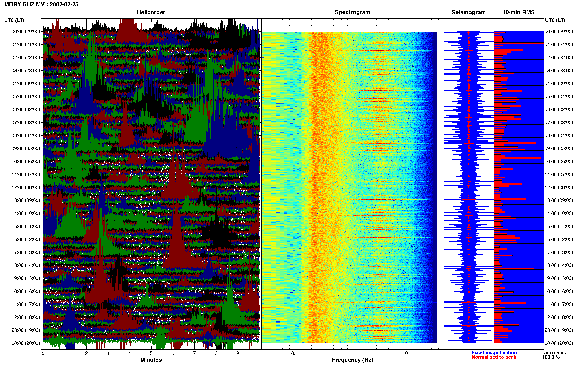Click the right "23:00 (19:00)" time label
The height and width of the screenshot is (368, 588).
[x=559, y=330]
